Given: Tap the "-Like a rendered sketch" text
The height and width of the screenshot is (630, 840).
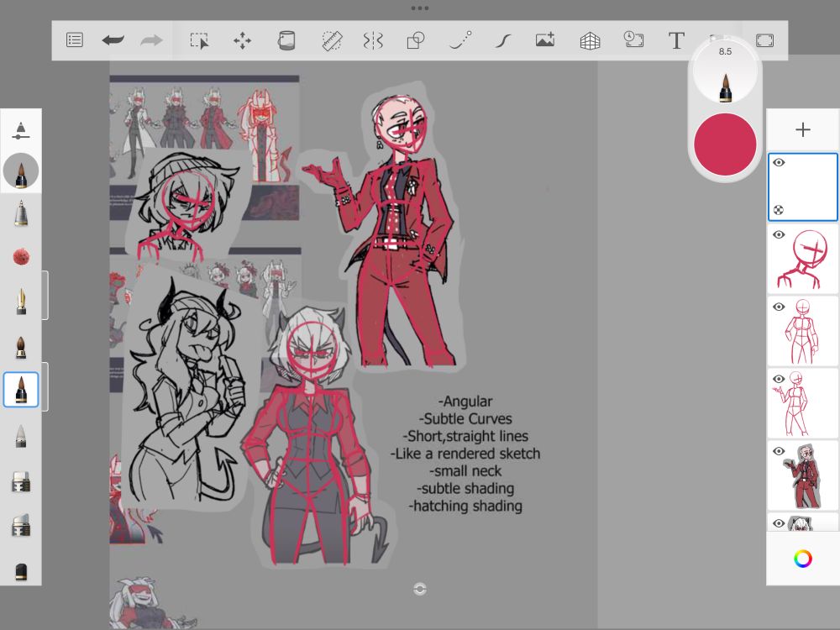Looking at the screenshot, I should (465, 454).
